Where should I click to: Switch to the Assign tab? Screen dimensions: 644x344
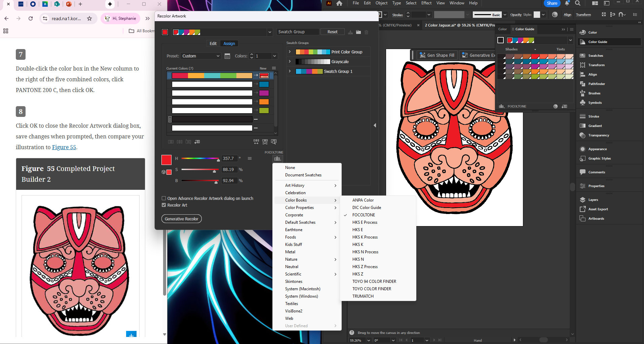coord(229,44)
